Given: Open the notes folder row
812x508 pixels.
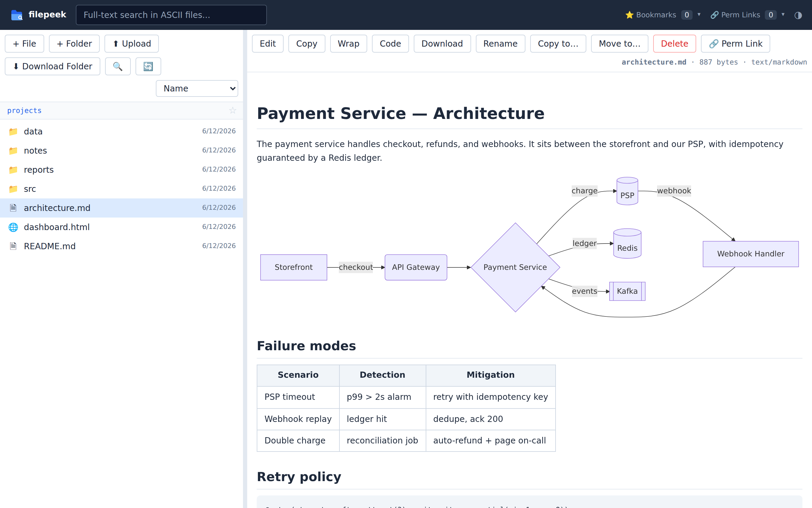Looking at the screenshot, I should [x=122, y=151].
